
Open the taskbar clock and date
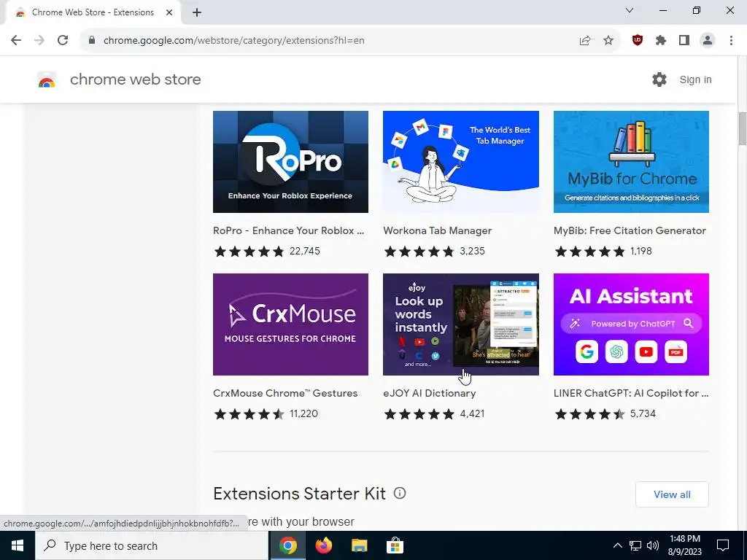click(685, 545)
